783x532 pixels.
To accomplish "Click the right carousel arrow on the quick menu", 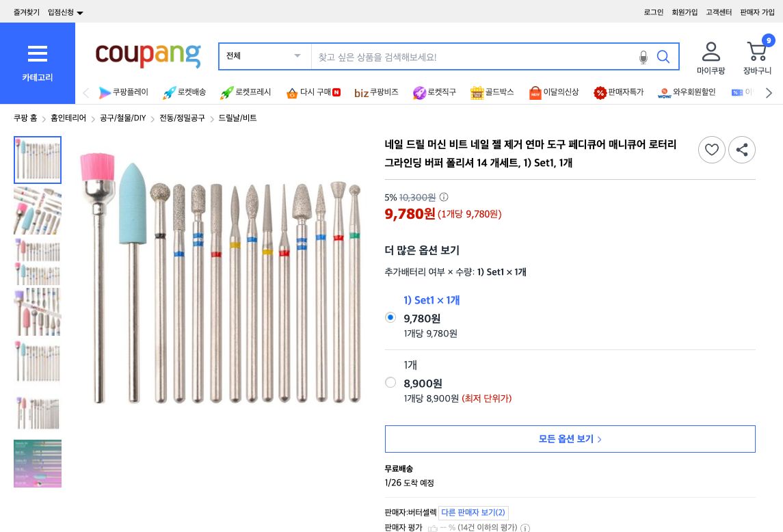I will (x=768, y=93).
